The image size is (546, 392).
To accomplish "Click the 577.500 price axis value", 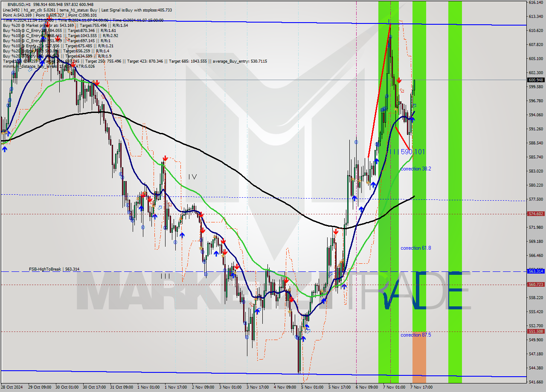I will click(536, 199).
